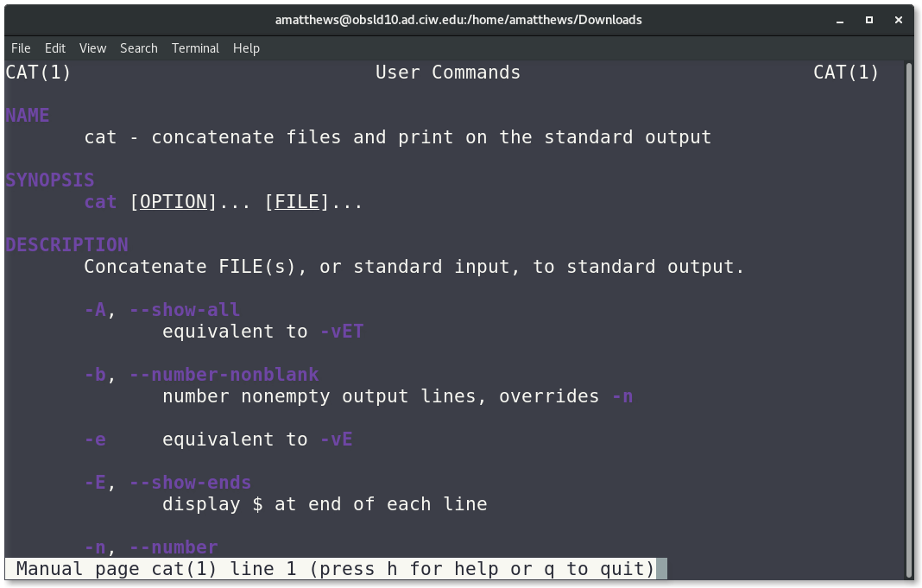This screenshot has height=588, width=922.
Task: Click the DESCRIPTION section heading
Action: pos(67,244)
